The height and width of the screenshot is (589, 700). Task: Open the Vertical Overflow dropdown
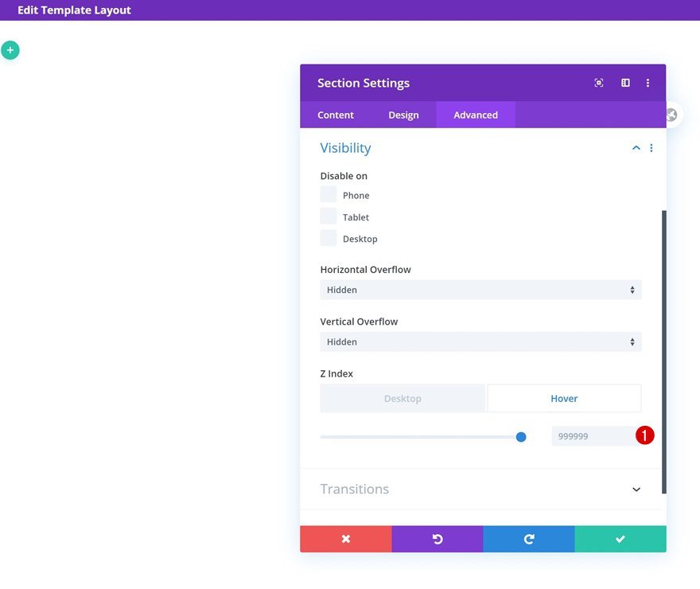(x=480, y=341)
